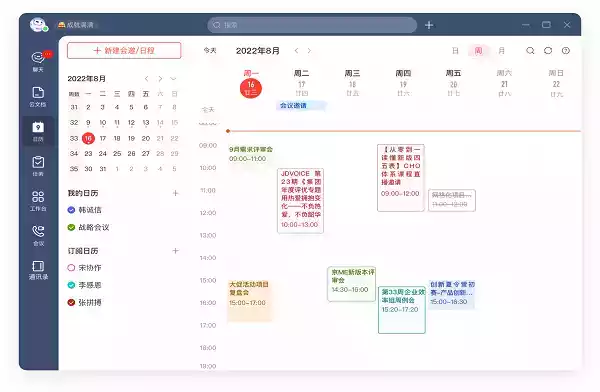
Task: Select highlighted date 16 in mini calendar
Action: coord(88,138)
